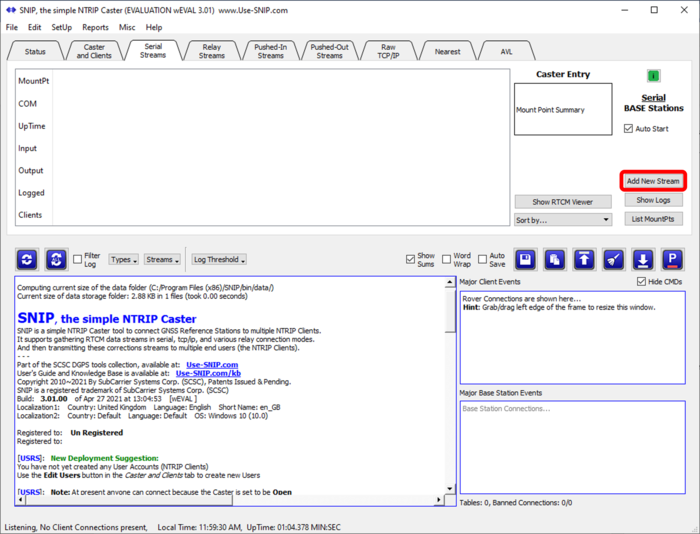Click the first refresh log icon button
This screenshot has height=534, width=700.
click(27, 259)
